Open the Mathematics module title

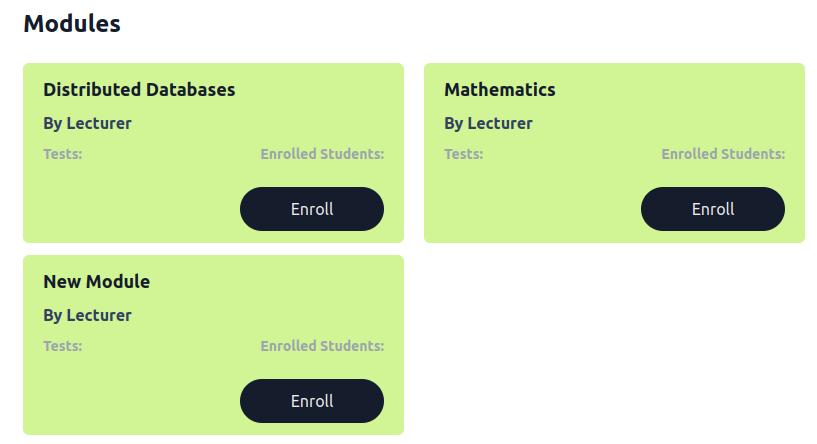tap(499, 90)
